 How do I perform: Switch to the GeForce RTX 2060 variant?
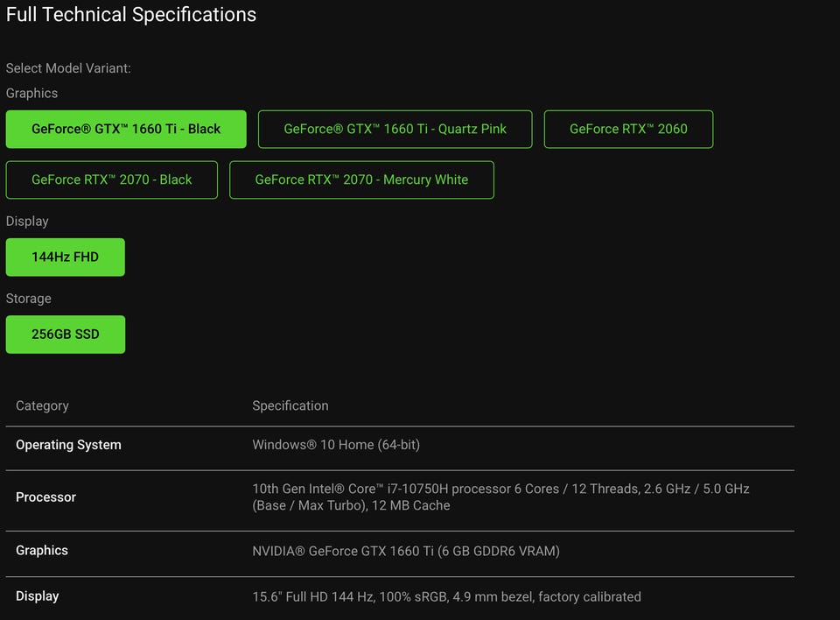coord(628,129)
